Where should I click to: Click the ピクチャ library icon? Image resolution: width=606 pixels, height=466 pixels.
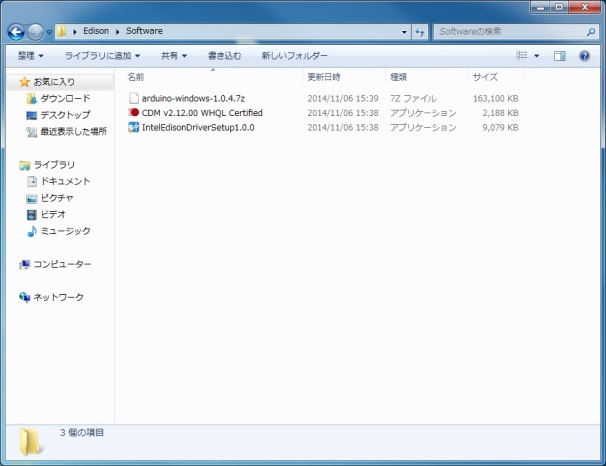click(x=32, y=199)
